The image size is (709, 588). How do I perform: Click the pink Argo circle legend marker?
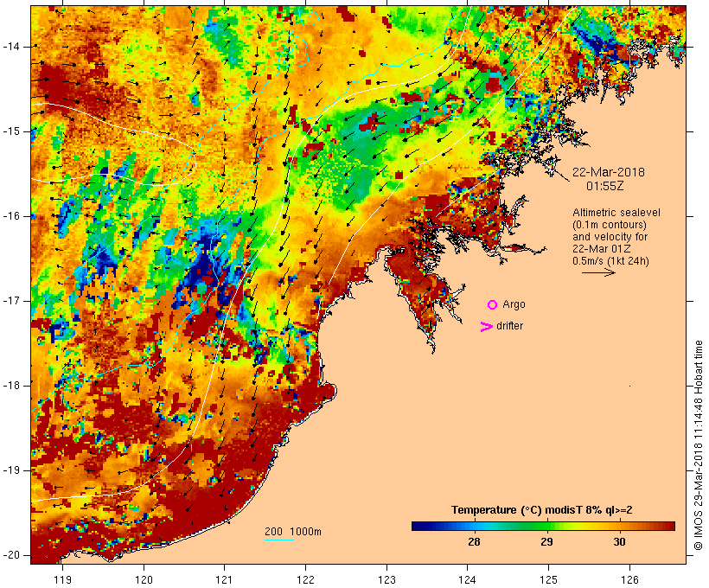pyautogui.click(x=493, y=305)
